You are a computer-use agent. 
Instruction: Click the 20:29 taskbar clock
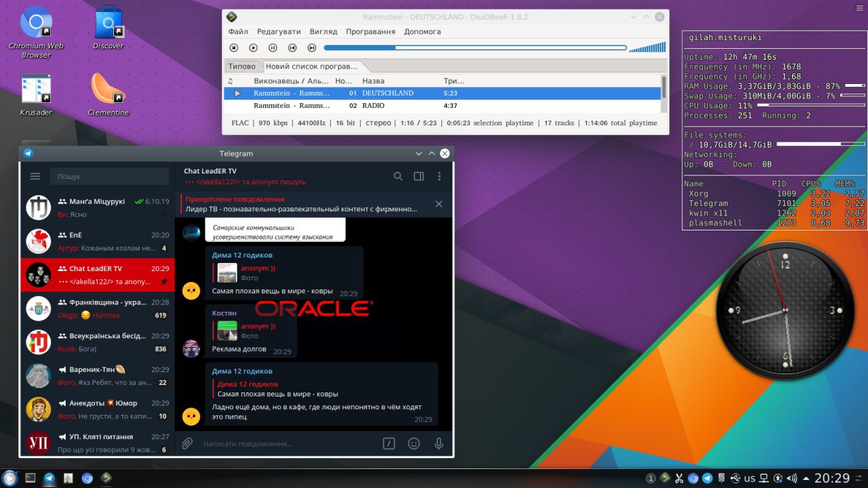[x=832, y=479]
